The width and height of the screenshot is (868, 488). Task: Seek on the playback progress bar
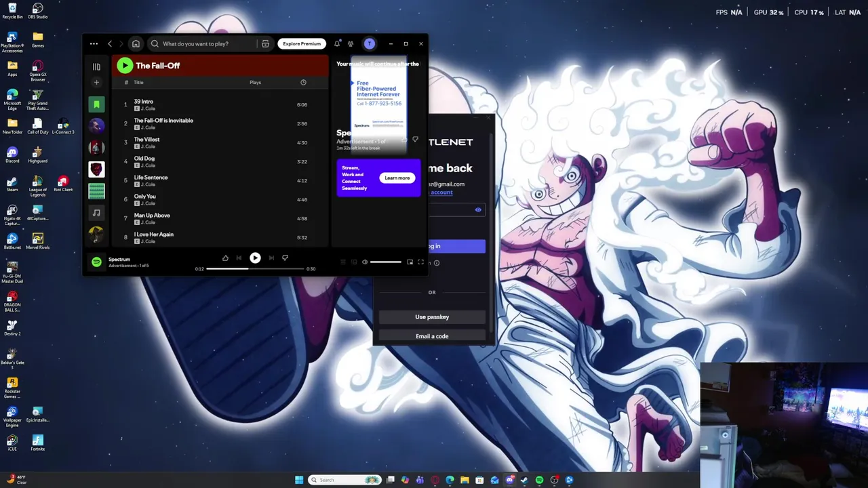tap(255, 268)
